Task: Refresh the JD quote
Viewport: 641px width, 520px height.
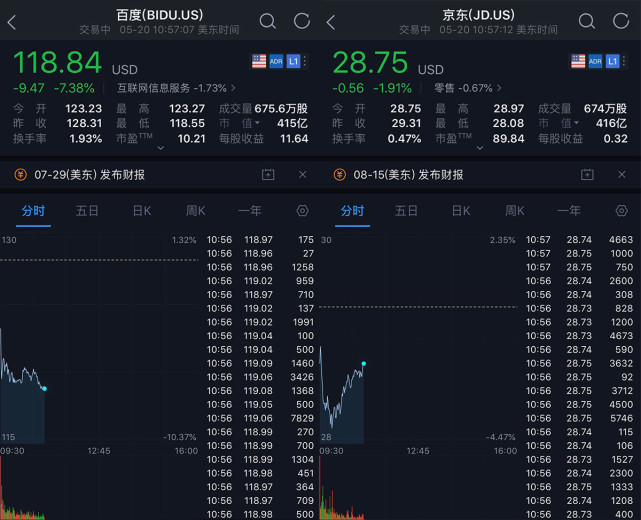Action: coord(621,21)
